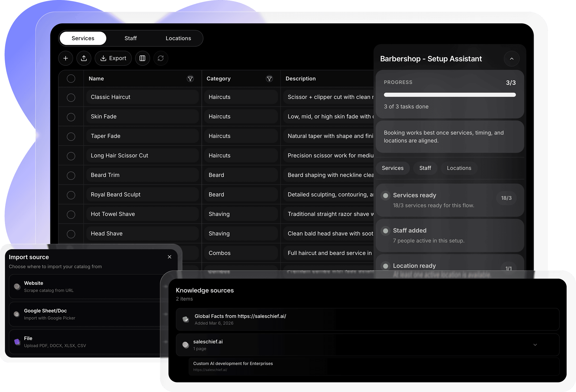The height and width of the screenshot is (392, 576).
Task: Click the Export button
Action: 113,58
